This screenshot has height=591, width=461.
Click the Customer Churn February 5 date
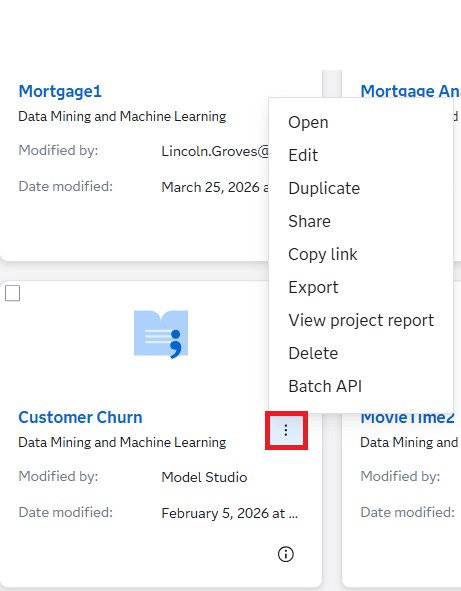230,513
